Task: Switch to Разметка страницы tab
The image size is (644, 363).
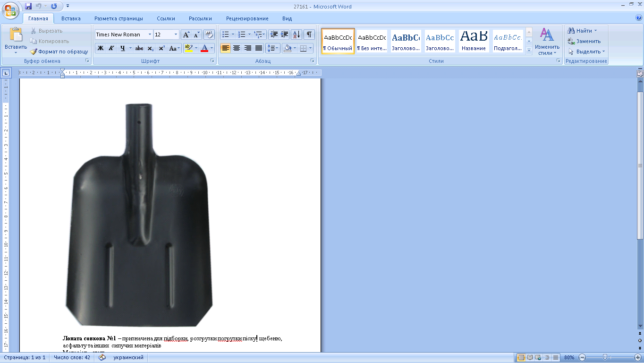Action: click(x=119, y=18)
